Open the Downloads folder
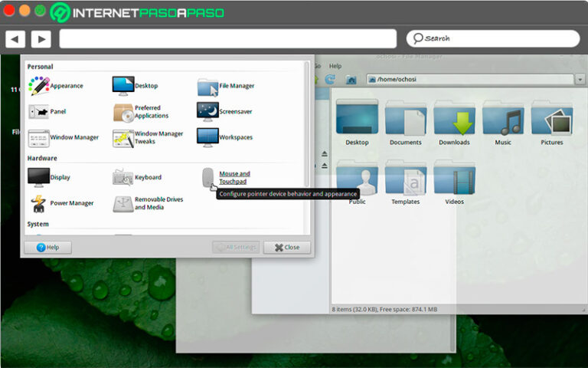The height and width of the screenshot is (368, 588). pyautogui.click(x=454, y=123)
